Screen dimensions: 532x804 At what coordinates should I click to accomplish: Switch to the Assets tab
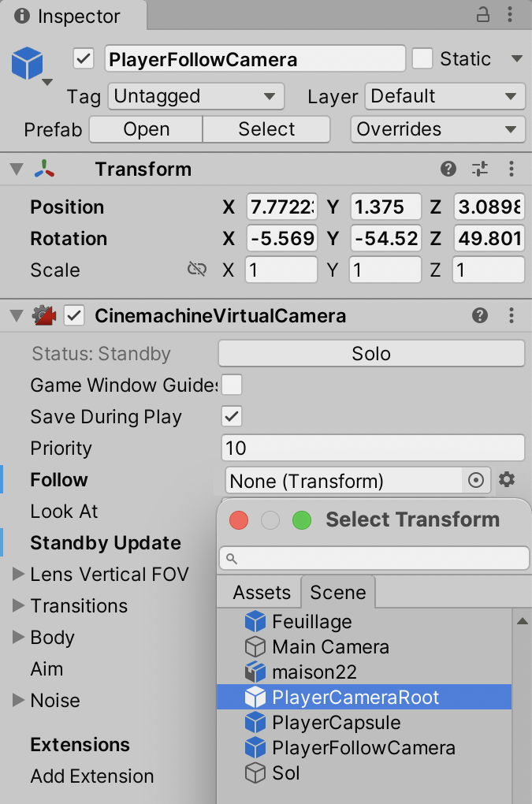[262, 592]
